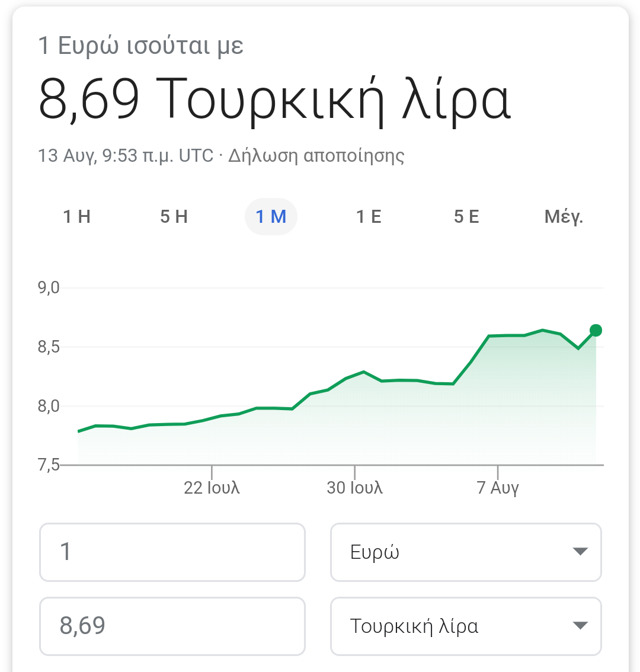Click the euro amount field showing 1
This screenshot has width=640, height=672.
click(172, 552)
